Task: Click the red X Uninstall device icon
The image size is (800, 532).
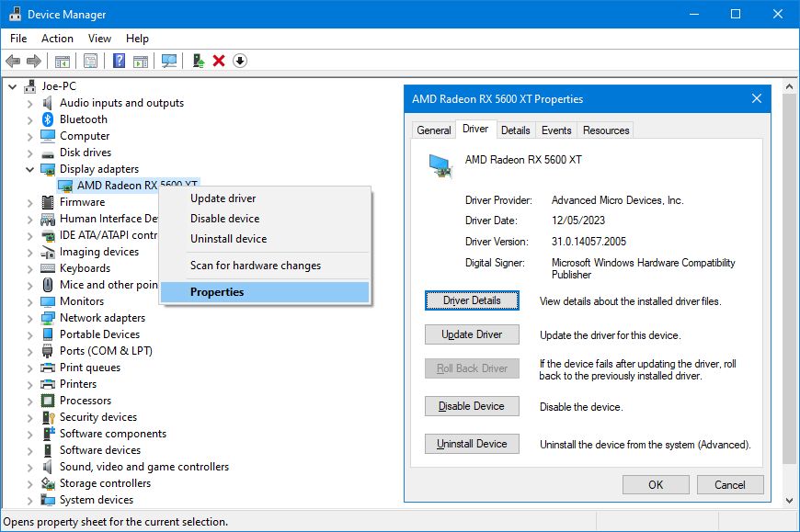Action: pos(219,62)
